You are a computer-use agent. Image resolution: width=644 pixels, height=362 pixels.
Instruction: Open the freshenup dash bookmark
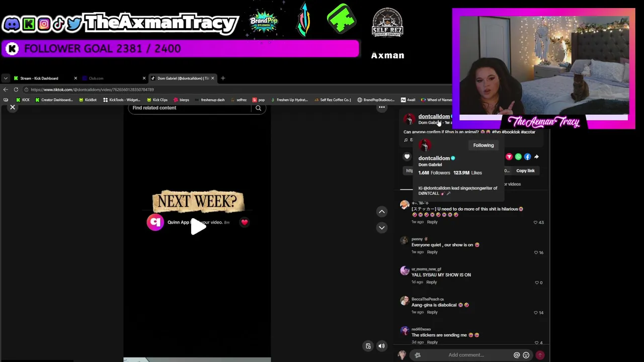click(210, 100)
